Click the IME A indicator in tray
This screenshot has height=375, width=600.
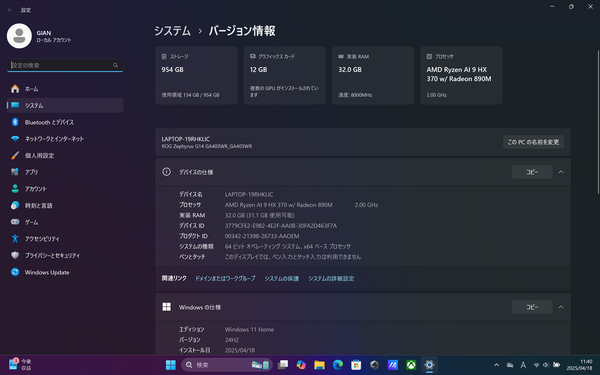pyautogui.click(x=523, y=365)
